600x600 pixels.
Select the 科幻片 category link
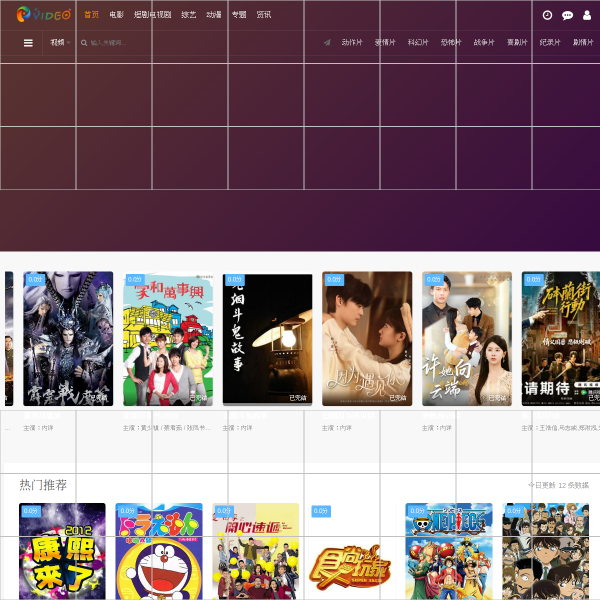(x=418, y=42)
